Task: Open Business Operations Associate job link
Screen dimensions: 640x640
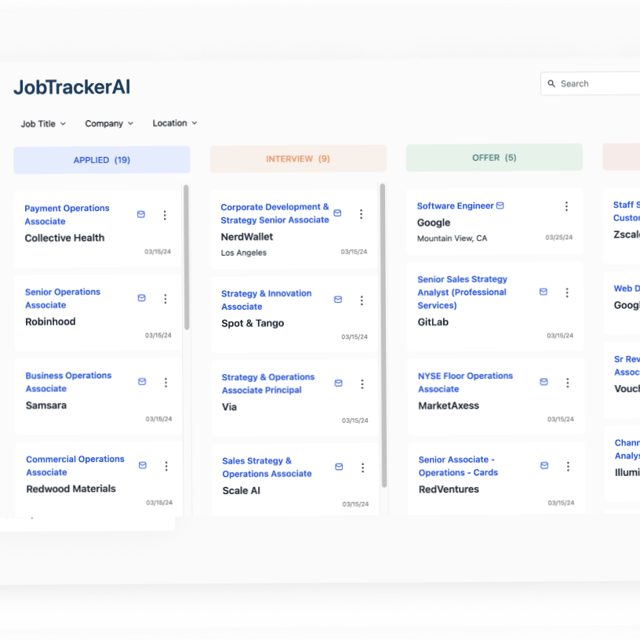Action: click(68, 382)
